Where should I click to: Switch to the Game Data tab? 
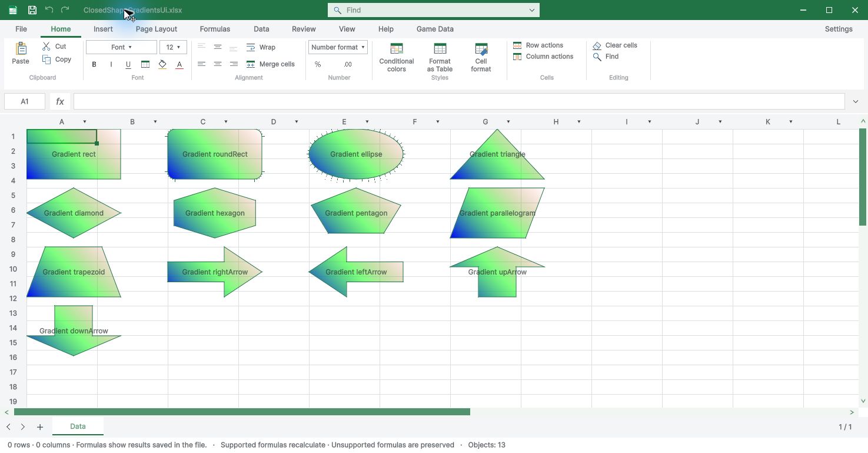pos(435,29)
